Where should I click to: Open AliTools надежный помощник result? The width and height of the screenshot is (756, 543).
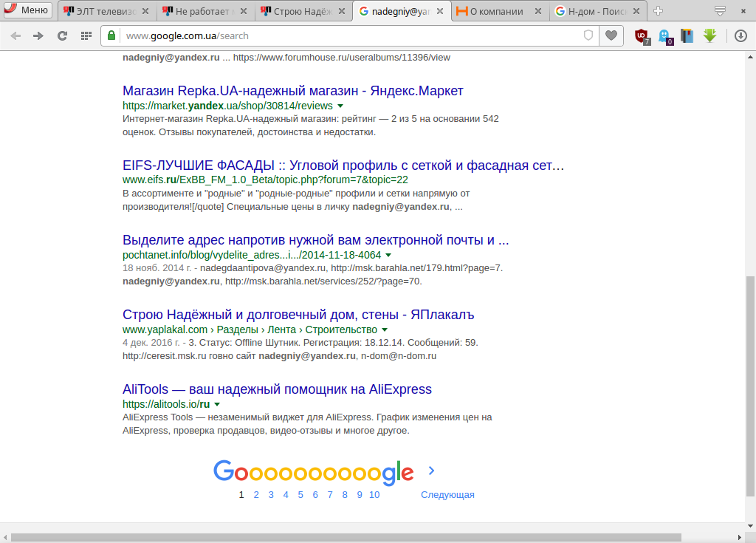277,389
